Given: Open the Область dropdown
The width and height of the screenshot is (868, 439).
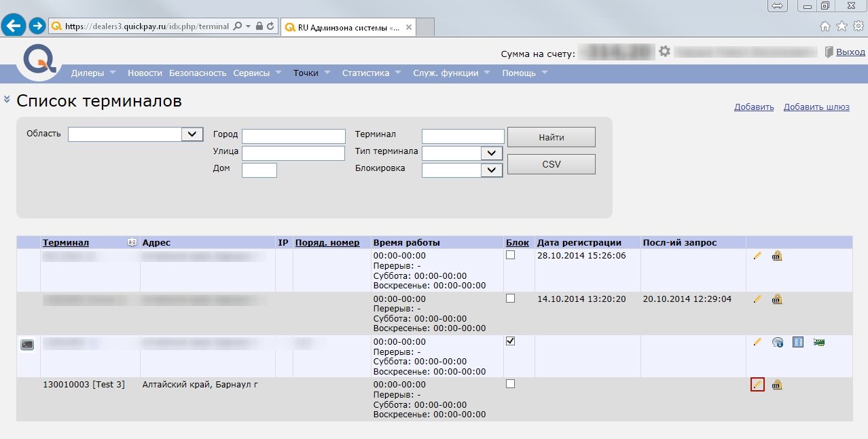Looking at the screenshot, I should pyautogui.click(x=192, y=134).
